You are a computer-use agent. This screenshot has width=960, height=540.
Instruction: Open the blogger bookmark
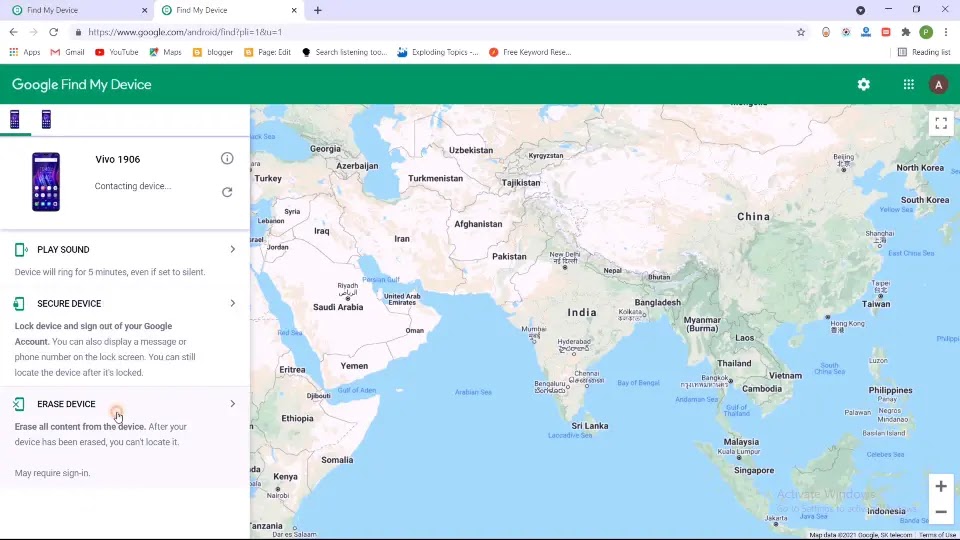(x=213, y=52)
